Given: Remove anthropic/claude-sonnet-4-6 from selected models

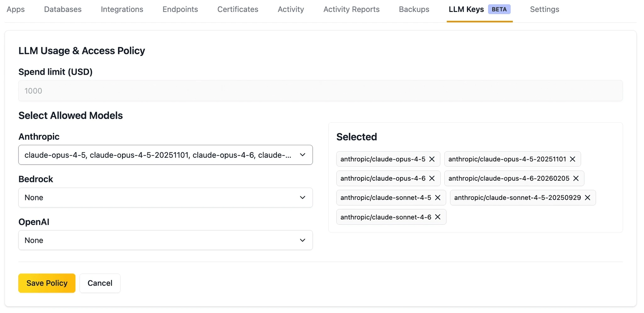Looking at the screenshot, I should click(438, 217).
